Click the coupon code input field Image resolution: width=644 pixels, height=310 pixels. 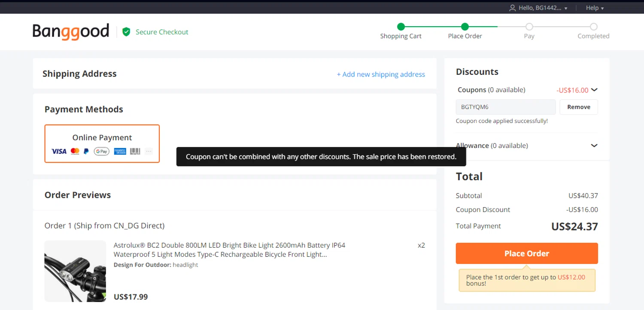(x=506, y=107)
